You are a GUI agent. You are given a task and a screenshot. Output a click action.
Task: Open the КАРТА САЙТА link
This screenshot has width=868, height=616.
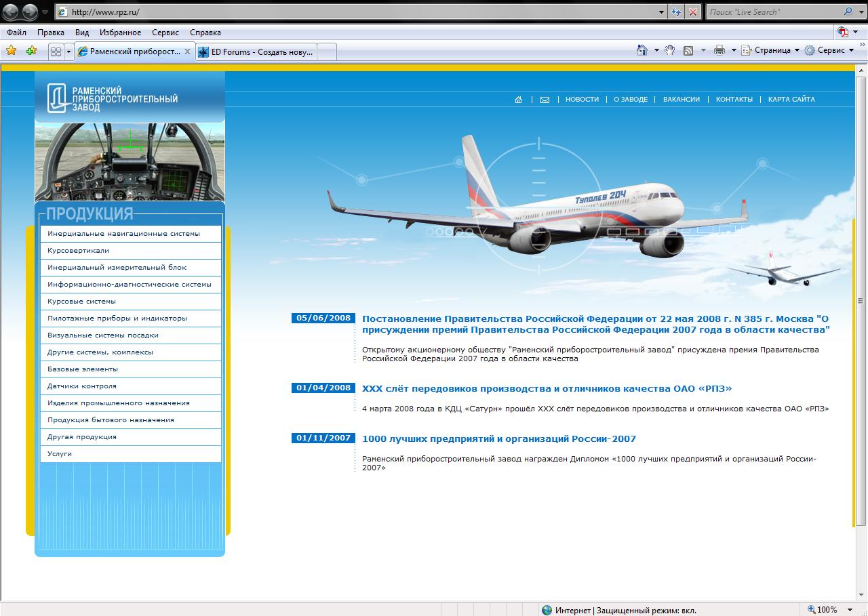click(x=791, y=100)
